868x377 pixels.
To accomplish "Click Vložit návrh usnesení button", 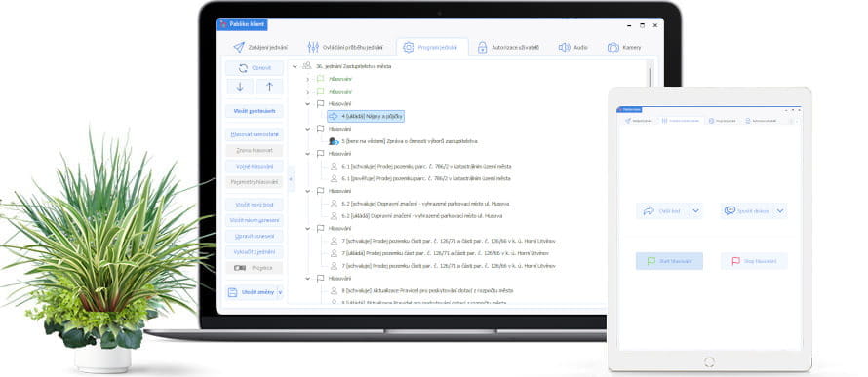I will tap(255, 220).
